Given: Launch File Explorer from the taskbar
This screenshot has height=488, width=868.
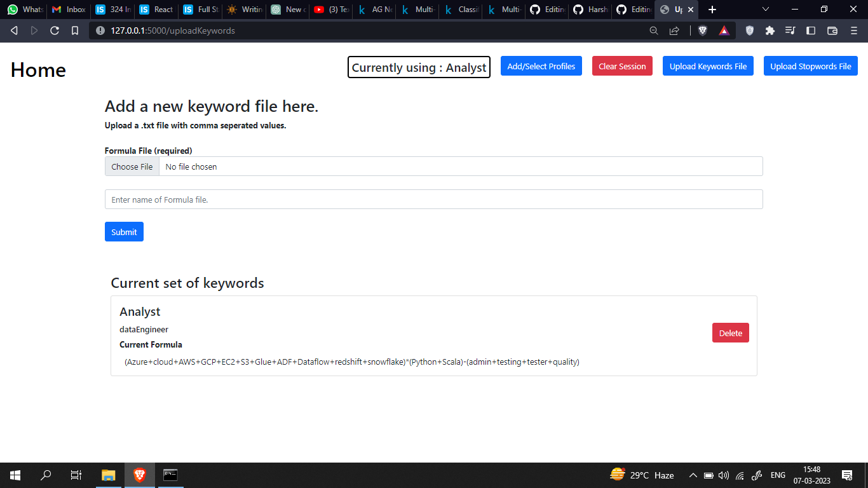Looking at the screenshot, I should (x=108, y=475).
